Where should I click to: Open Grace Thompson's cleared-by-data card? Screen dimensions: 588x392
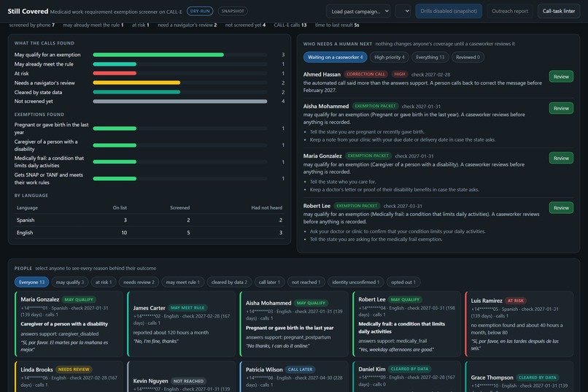519,377
